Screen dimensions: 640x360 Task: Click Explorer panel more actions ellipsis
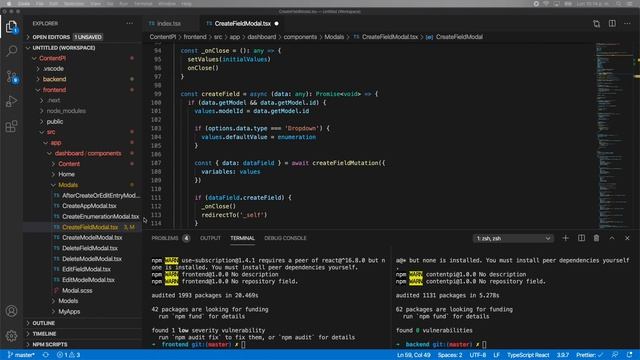[x=129, y=24]
